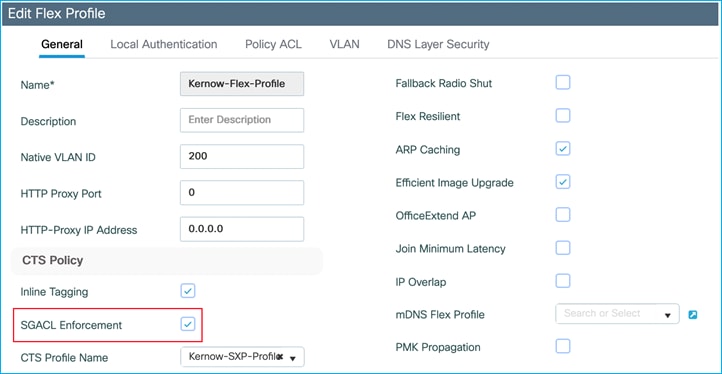Uncheck Inline Tagging
Screen dimensions: 722x374
188,291
